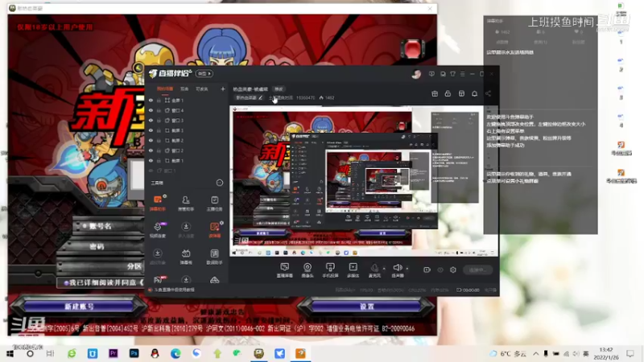Click the 扬声器 speaker icon

(397, 268)
